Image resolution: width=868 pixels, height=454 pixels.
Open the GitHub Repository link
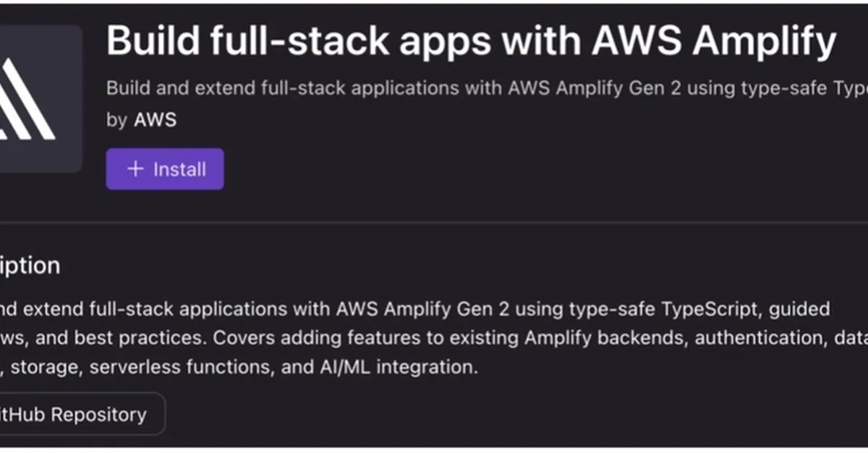[80, 414]
